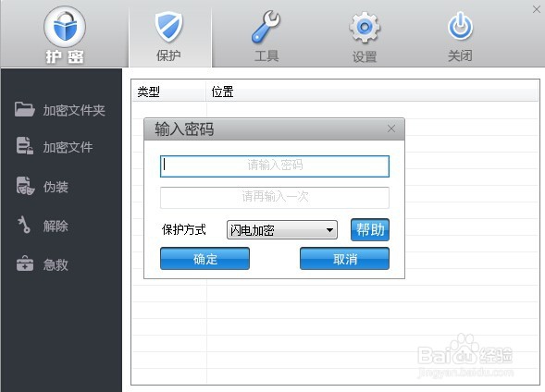
Task: Cancel with the 取消 button
Action: (344, 259)
